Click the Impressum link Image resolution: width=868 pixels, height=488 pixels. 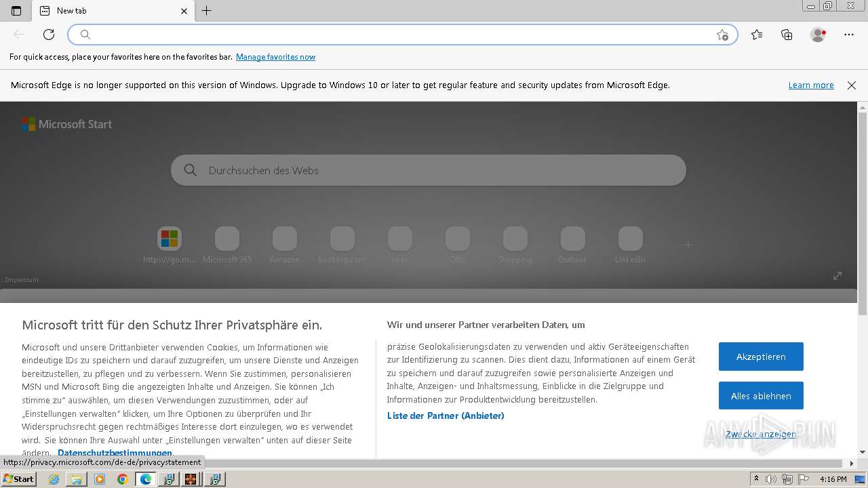pos(22,280)
